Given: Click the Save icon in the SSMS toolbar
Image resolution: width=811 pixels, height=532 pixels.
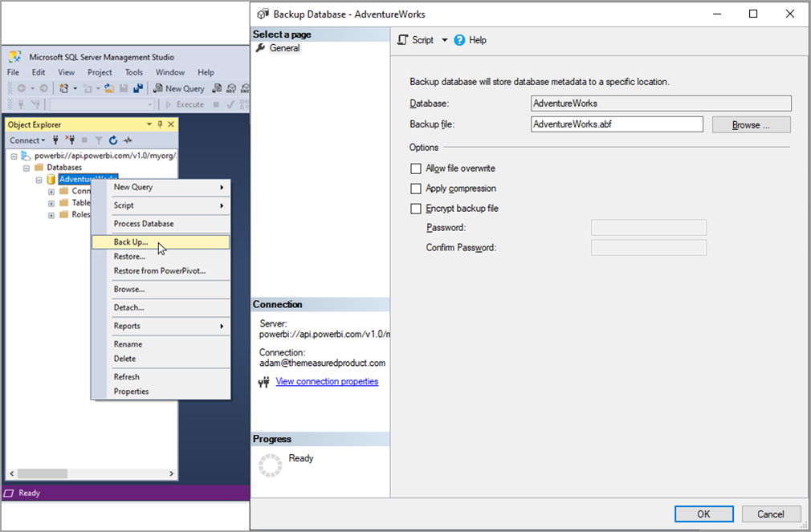Looking at the screenshot, I should point(124,88).
